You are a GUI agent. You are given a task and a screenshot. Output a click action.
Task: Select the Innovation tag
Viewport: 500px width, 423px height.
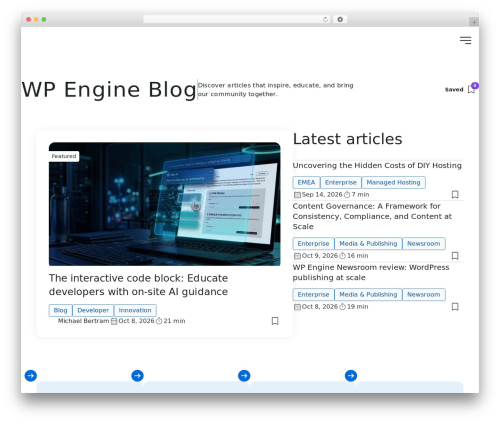pos(135,310)
